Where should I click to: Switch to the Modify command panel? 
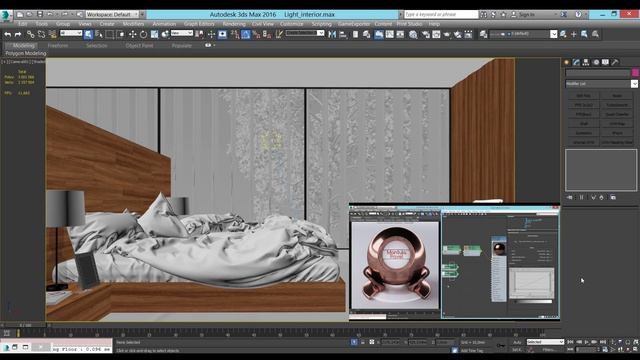point(576,62)
